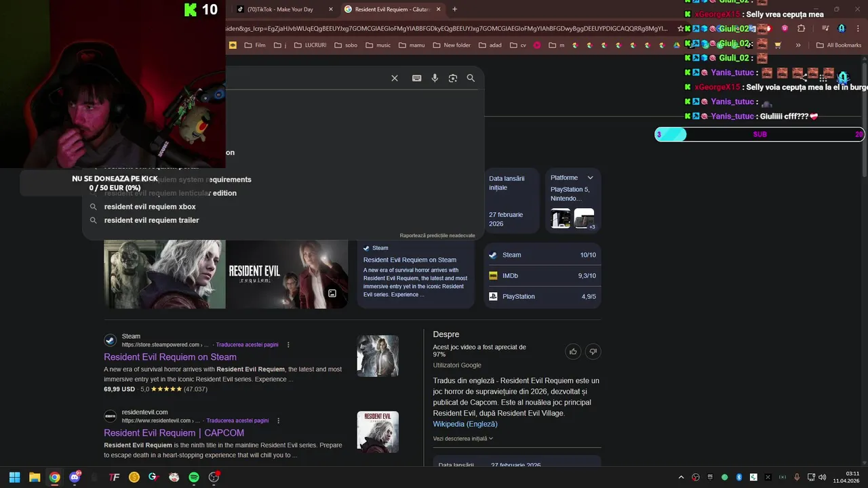The height and width of the screenshot is (488, 868).
Task: Open the IMDb 9,3/10 rating row
Action: tap(542, 276)
